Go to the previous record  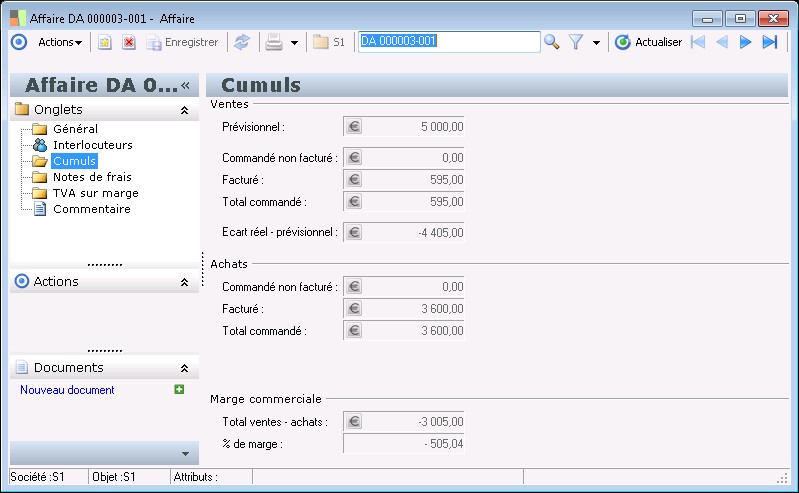(722, 42)
